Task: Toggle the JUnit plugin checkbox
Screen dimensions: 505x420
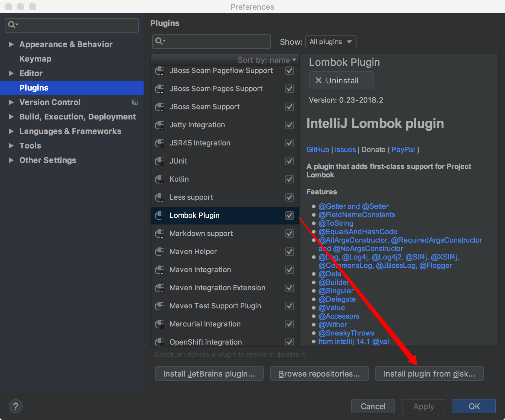Action: (x=290, y=161)
